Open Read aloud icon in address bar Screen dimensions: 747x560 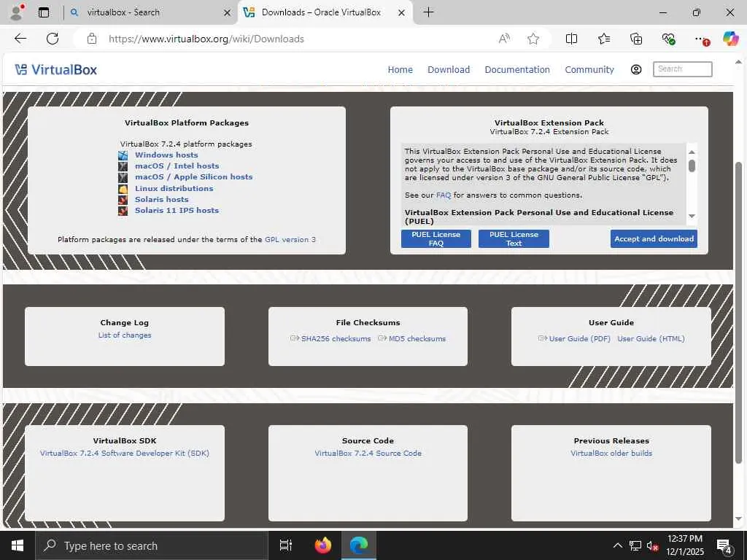(504, 39)
